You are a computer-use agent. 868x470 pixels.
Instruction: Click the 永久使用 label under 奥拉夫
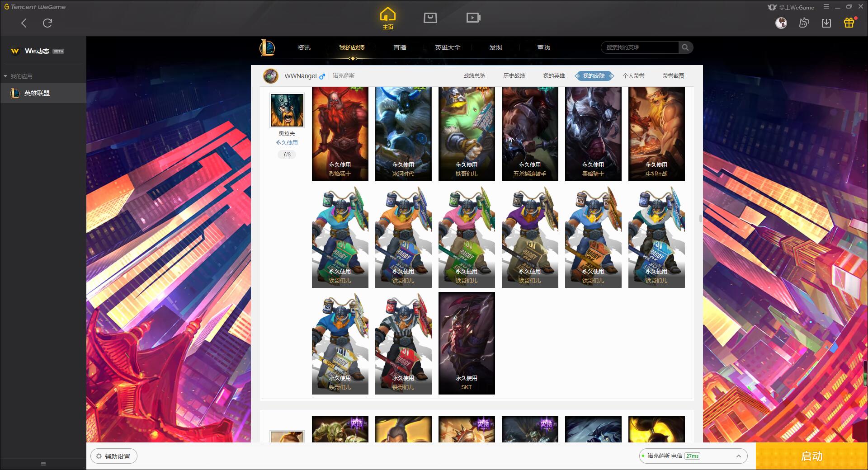tap(287, 143)
